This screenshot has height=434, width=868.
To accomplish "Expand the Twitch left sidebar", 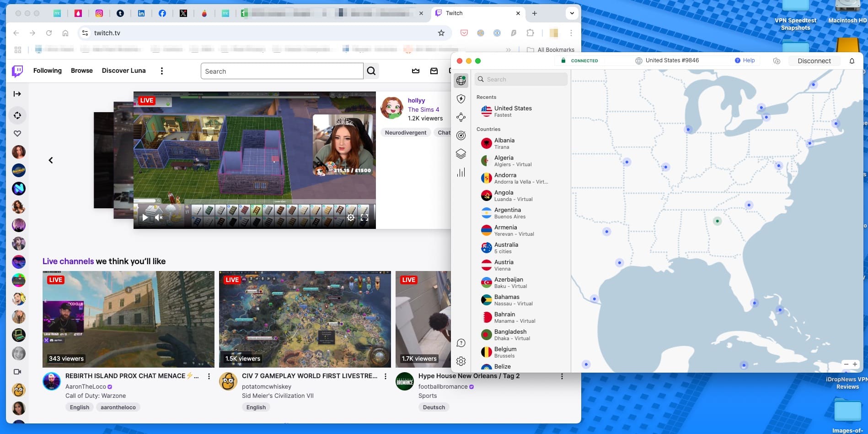I will (x=17, y=94).
